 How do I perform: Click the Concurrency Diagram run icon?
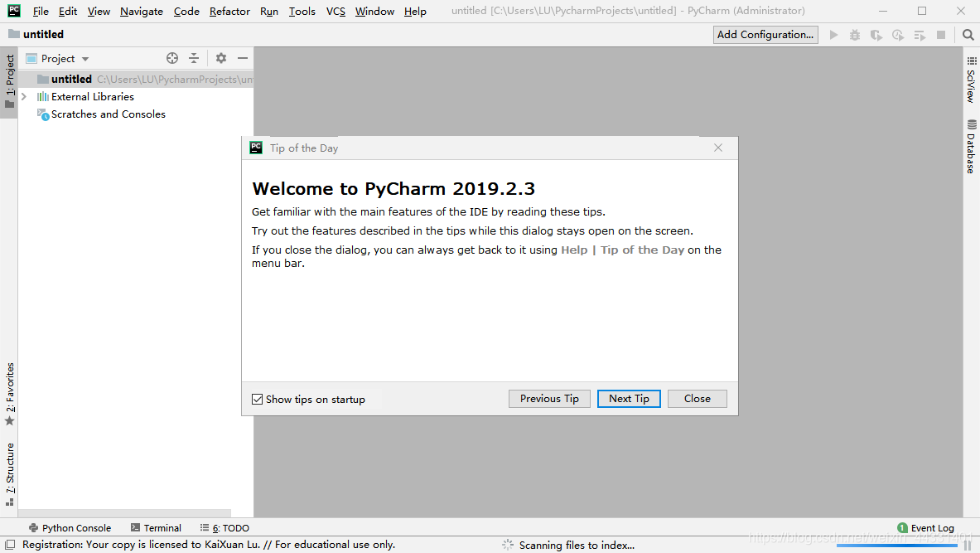[x=920, y=35]
